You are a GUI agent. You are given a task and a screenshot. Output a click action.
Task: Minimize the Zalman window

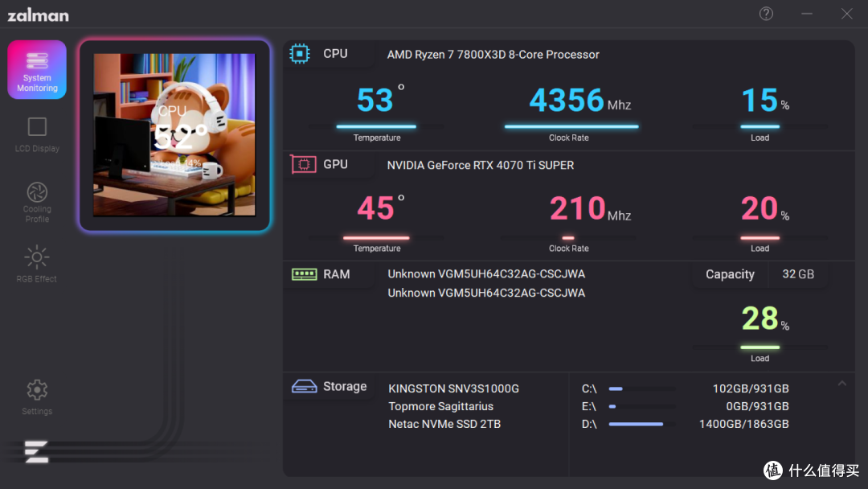click(x=807, y=14)
